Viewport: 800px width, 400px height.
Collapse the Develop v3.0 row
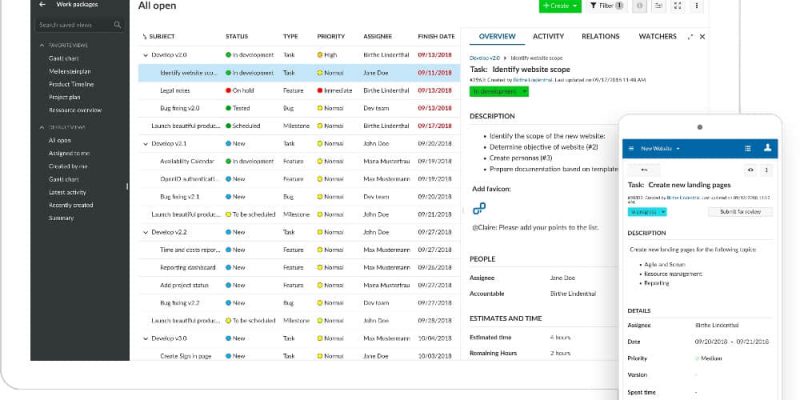[x=145, y=338]
